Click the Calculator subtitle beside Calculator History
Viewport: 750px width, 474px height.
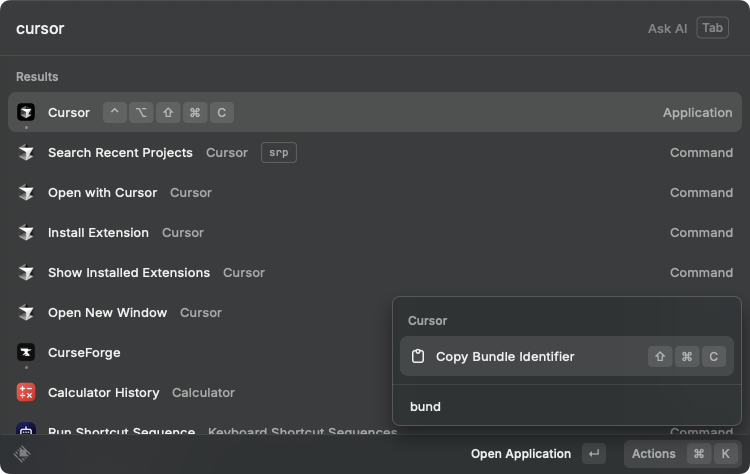[x=203, y=393]
